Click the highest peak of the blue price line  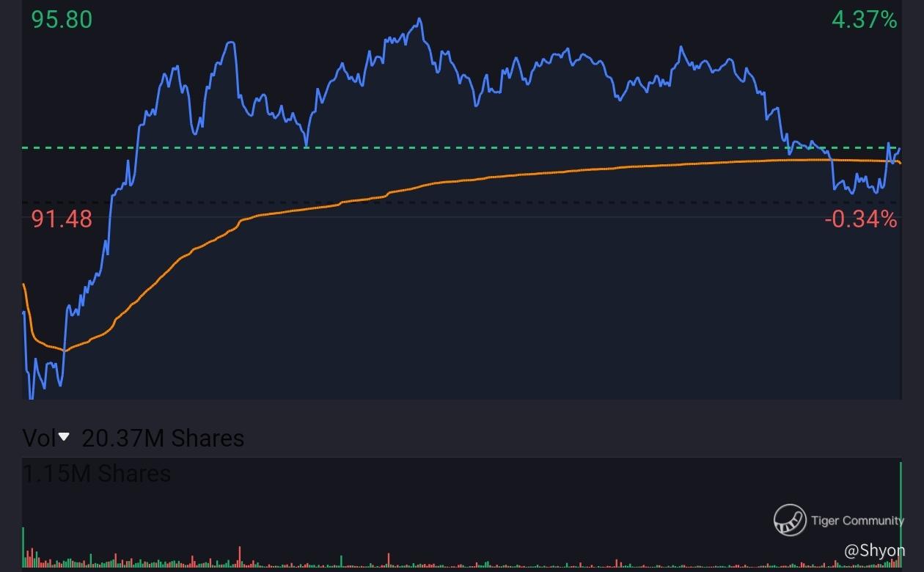click(x=419, y=19)
